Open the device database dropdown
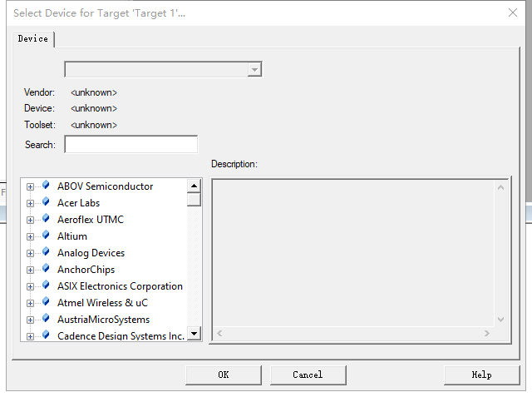Image resolution: width=532 pixels, height=397 pixels. (x=255, y=69)
